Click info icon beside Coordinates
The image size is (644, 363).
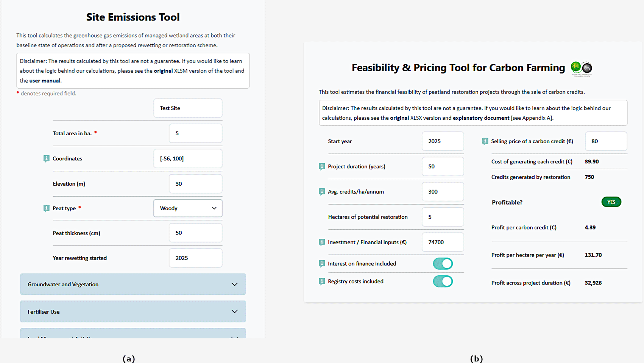tap(46, 159)
